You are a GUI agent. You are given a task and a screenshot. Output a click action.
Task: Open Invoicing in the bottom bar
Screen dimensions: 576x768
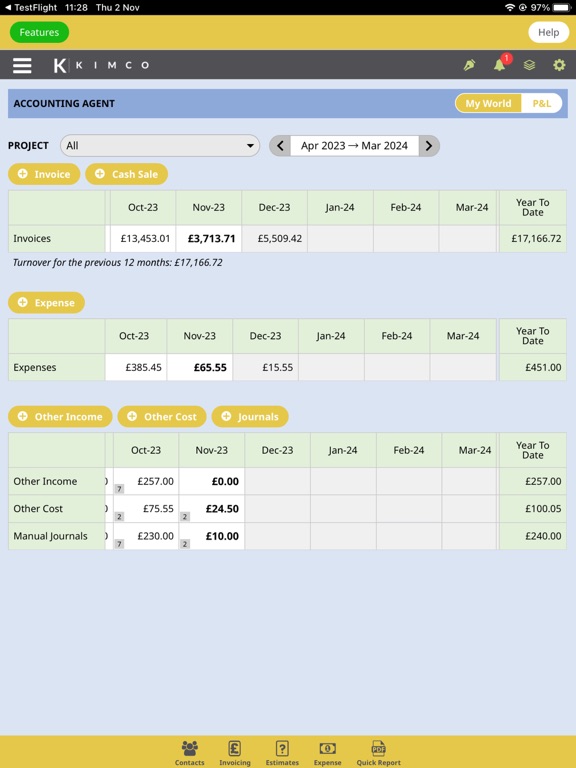tap(235, 753)
